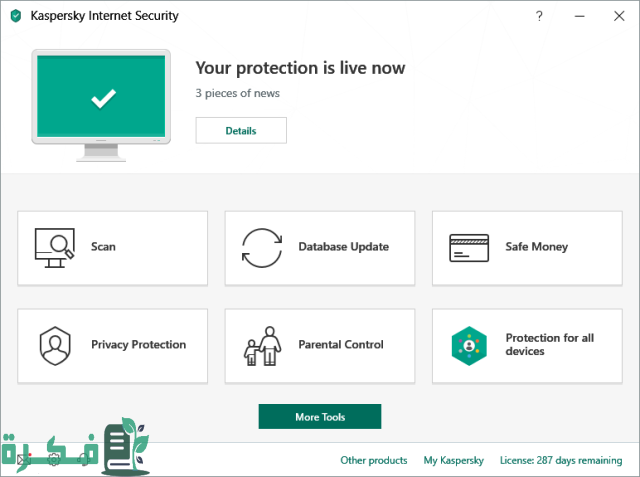Click the Details button
This screenshot has height=477, width=640.
[241, 131]
